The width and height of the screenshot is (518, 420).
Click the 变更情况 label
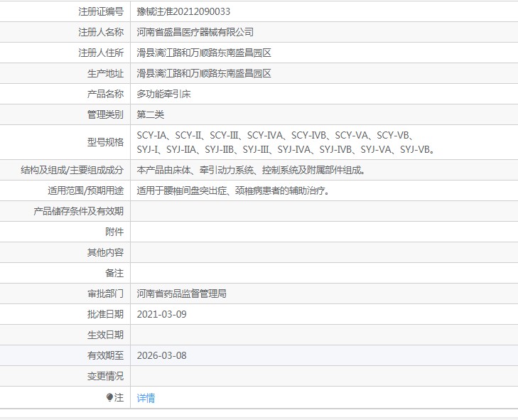(105, 376)
